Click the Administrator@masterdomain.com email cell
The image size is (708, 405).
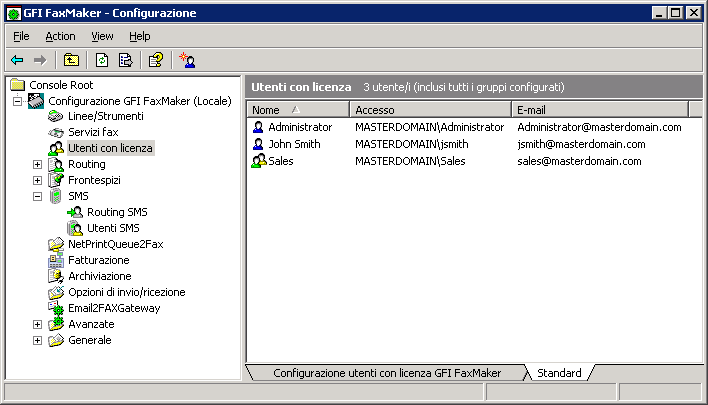599,127
